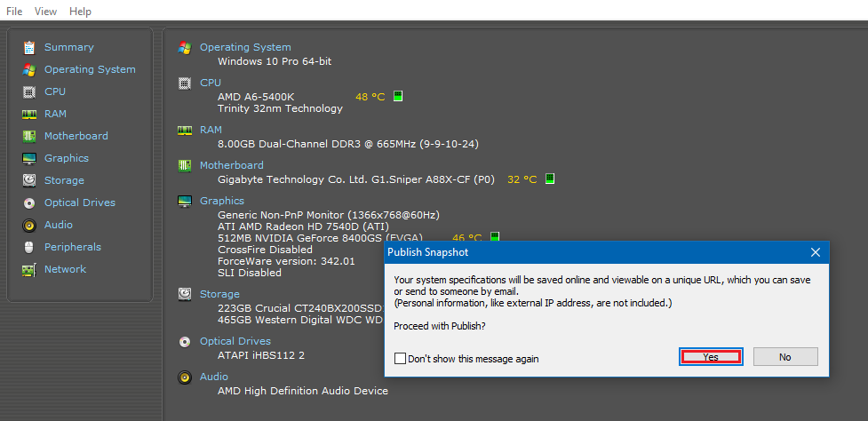Click the Optical Drives heading link in summary

(x=235, y=341)
